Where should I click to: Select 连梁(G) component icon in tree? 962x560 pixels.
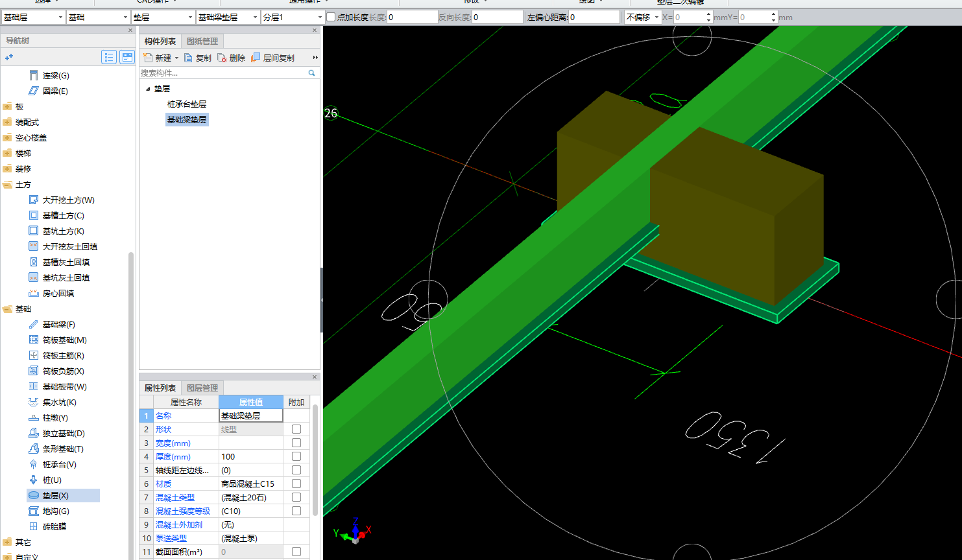click(x=34, y=76)
